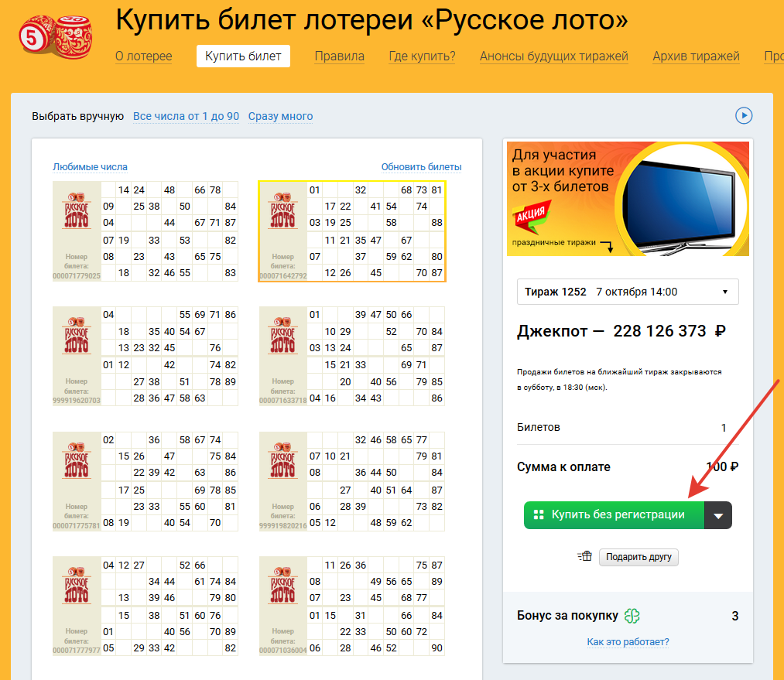Play the video instruction icon
The width and height of the screenshot is (784, 680).
pos(744,115)
